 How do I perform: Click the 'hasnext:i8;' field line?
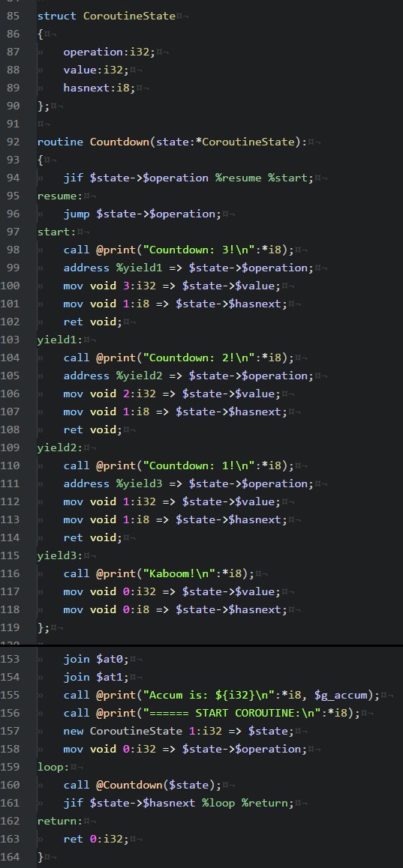pos(99,88)
